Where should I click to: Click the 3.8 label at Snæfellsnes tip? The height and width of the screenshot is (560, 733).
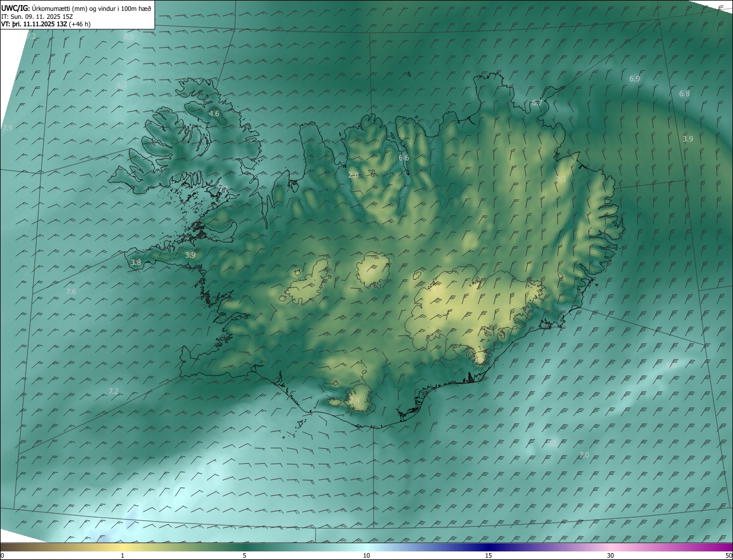click(136, 262)
